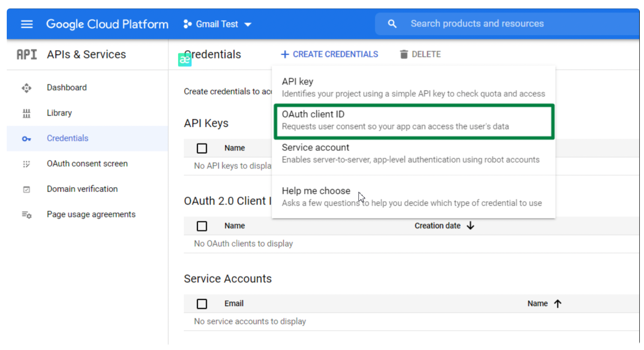The height and width of the screenshot is (350, 644).
Task: Choose OAuth client ID option
Action: [414, 121]
